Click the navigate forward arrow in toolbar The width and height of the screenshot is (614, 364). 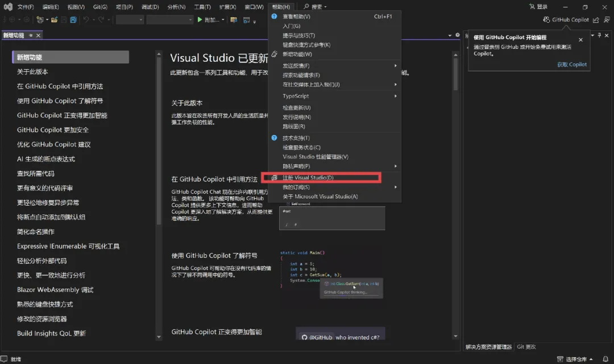pos(26,19)
